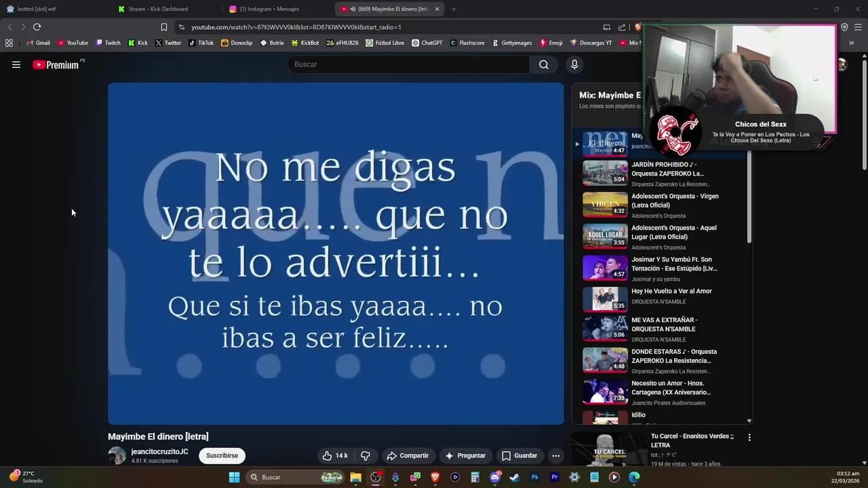Play DONDE ESTARAS Zaperoko playlist item
The height and width of the screenshot is (488, 868).
[x=661, y=361]
